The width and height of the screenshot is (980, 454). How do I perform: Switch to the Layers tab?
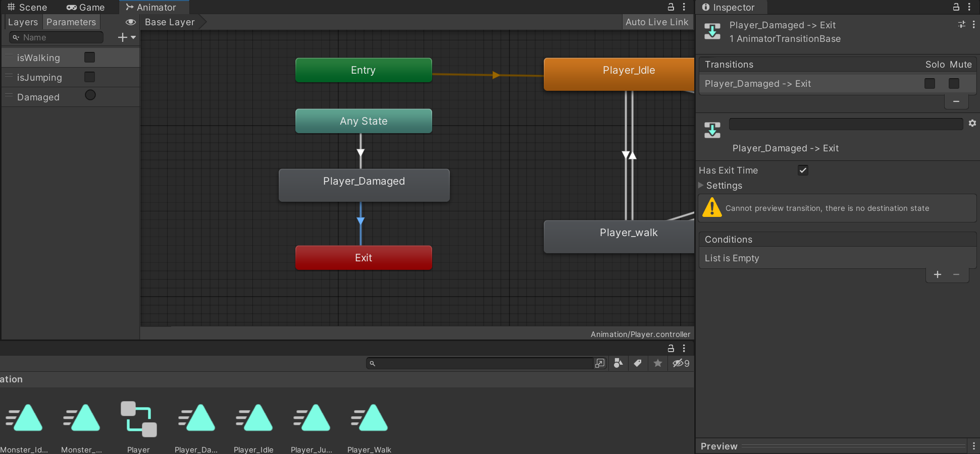(x=23, y=22)
